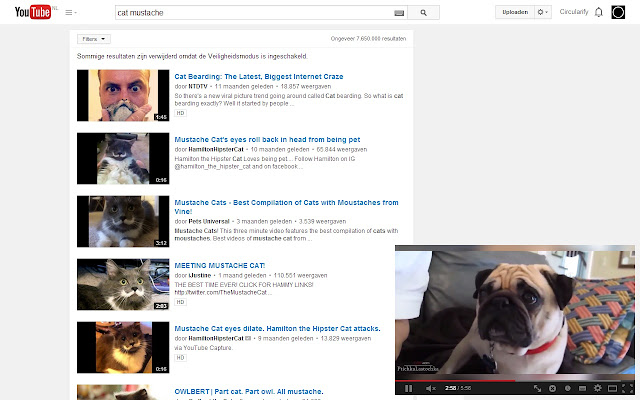Expand the Filters dropdown
The width and height of the screenshot is (640, 400).
pyautogui.click(x=94, y=39)
